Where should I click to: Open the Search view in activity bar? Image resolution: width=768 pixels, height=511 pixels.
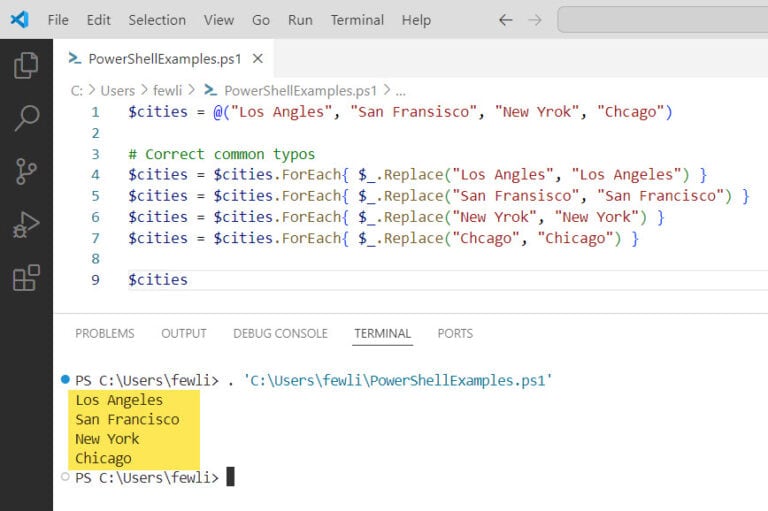pyautogui.click(x=26, y=118)
